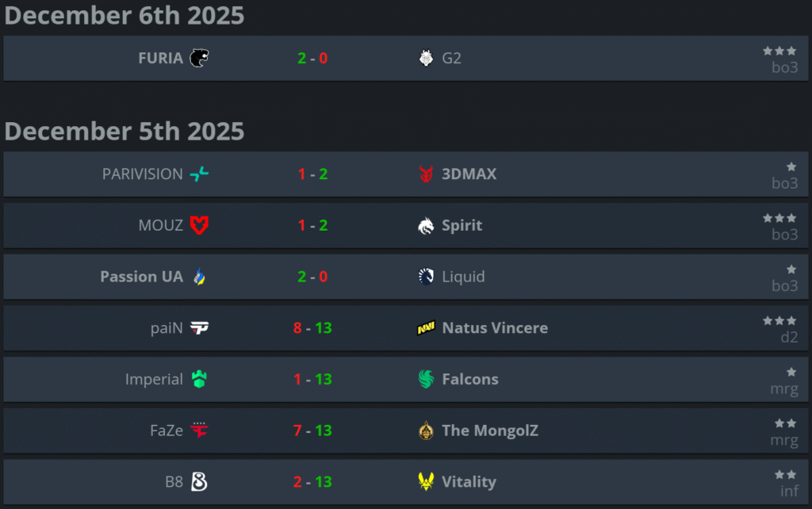Screen dimensions: 812x509
Task: Click the B8 team logo
Action: [199, 481]
